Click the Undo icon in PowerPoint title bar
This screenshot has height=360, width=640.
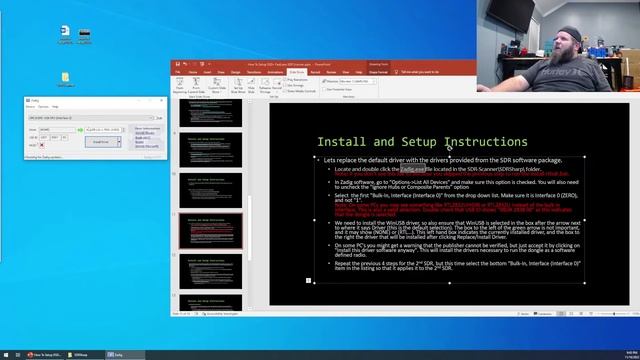[x=185, y=64]
